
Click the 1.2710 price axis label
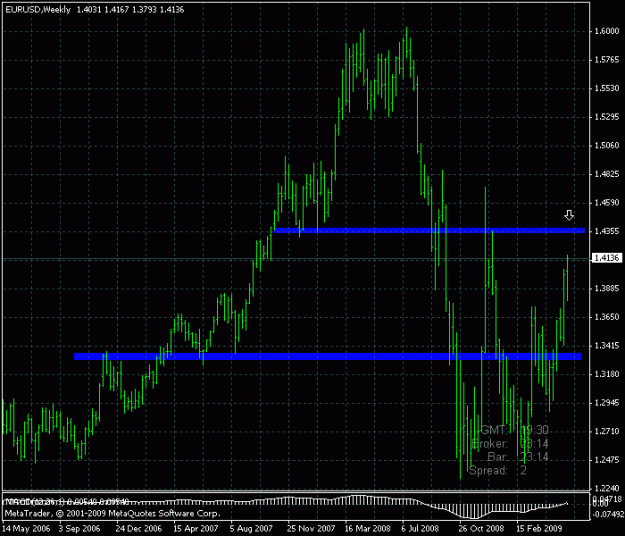click(607, 431)
